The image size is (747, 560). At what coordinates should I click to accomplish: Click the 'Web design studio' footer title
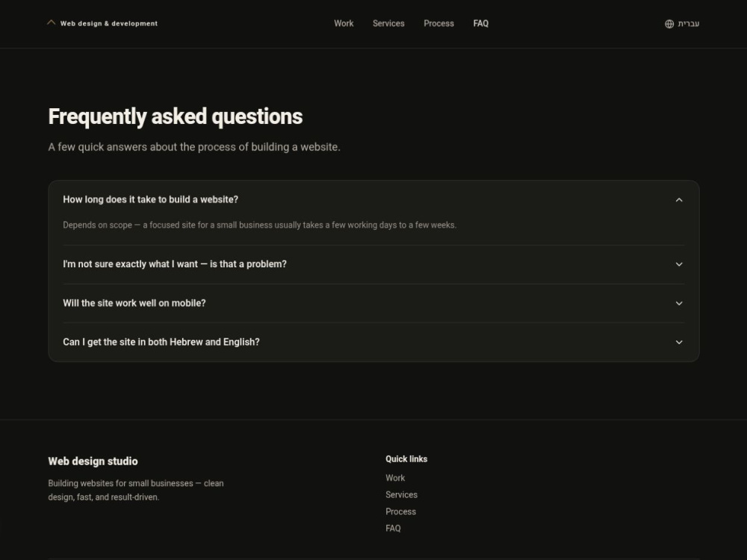(x=93, y=461)
